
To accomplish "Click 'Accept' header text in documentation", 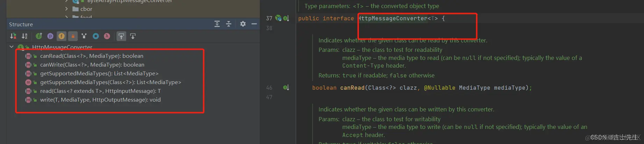I will tap(353, 135).
